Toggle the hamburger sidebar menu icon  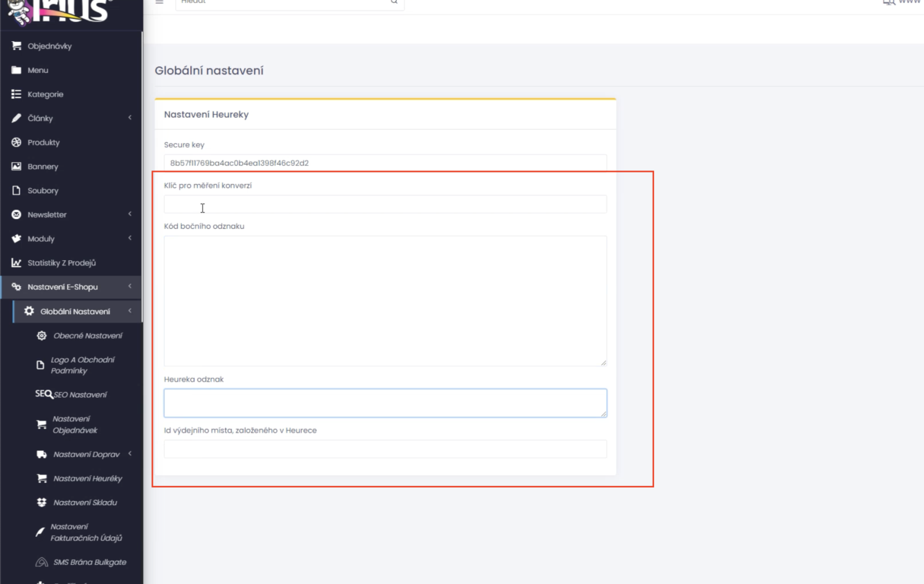(159, 2)
